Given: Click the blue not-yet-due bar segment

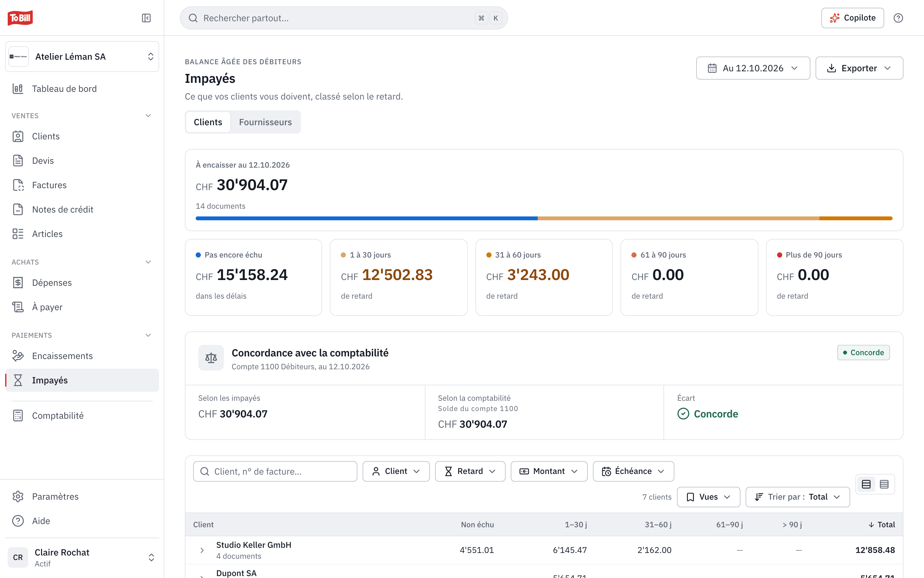Looking at the screenshot, I should tap(366, 218).
